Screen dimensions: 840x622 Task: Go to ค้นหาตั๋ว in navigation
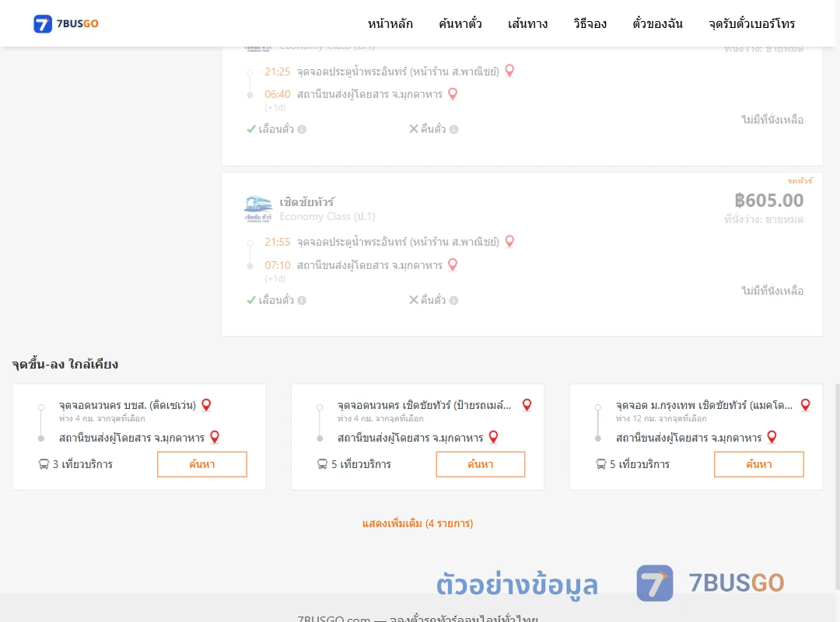[460, 23]
